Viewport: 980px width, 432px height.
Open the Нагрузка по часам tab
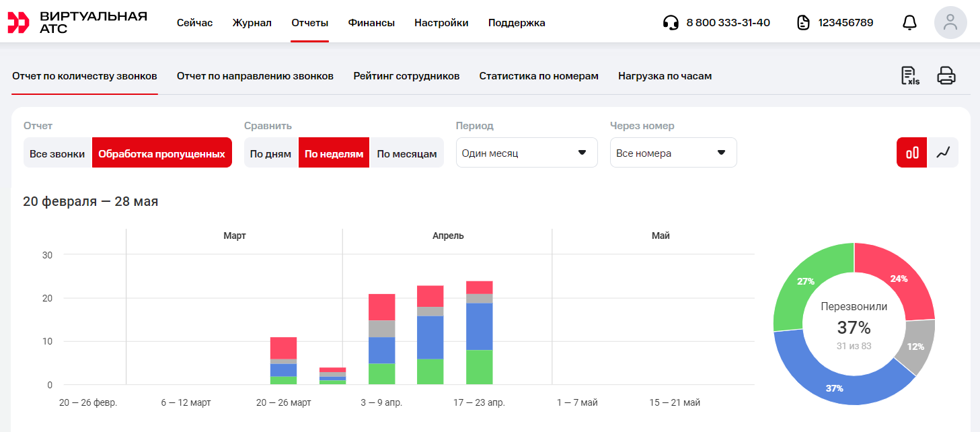(665, 76)
